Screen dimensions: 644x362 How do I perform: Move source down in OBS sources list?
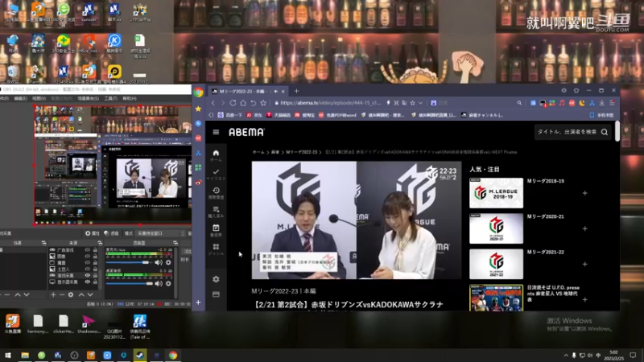point(90,294)
